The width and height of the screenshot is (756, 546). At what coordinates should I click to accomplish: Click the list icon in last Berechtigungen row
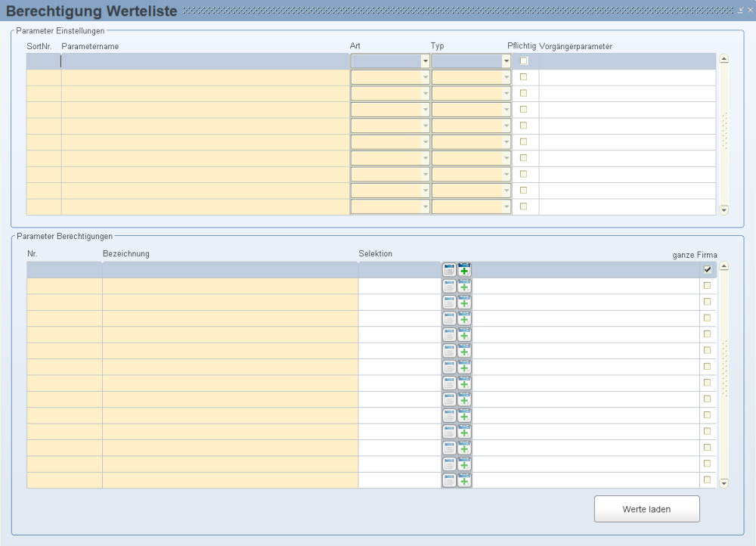point(449,480)
